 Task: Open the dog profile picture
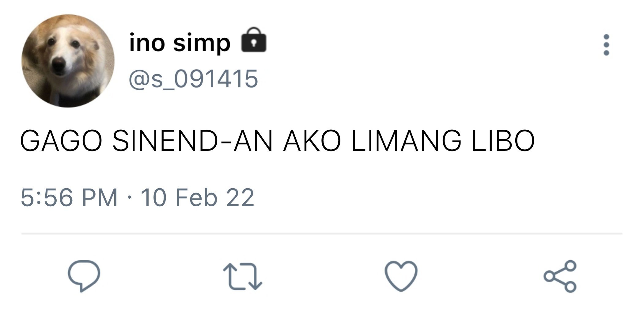68,61
